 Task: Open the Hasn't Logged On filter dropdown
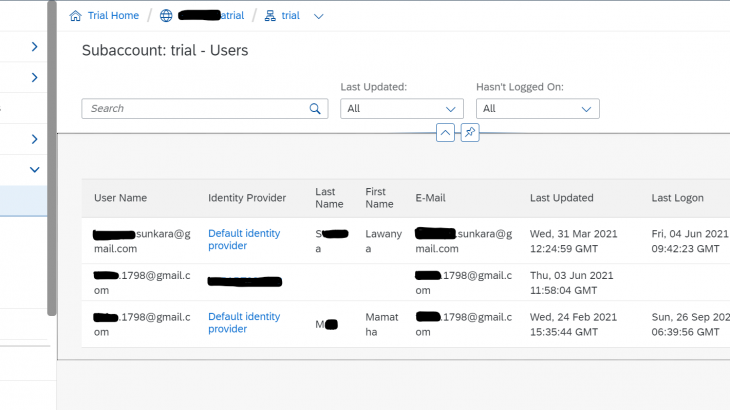pyautogui.click(x=538, y=108)
